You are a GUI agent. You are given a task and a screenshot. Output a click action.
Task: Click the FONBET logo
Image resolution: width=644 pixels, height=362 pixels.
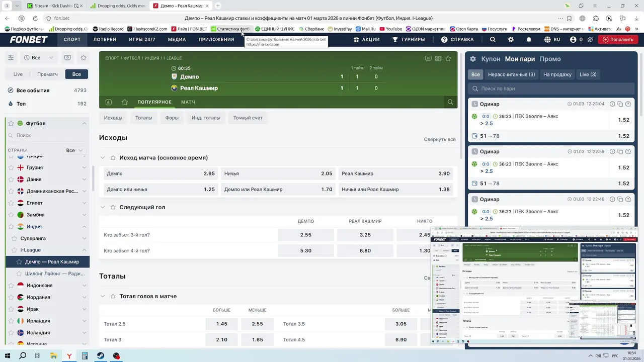click(29, 39)
